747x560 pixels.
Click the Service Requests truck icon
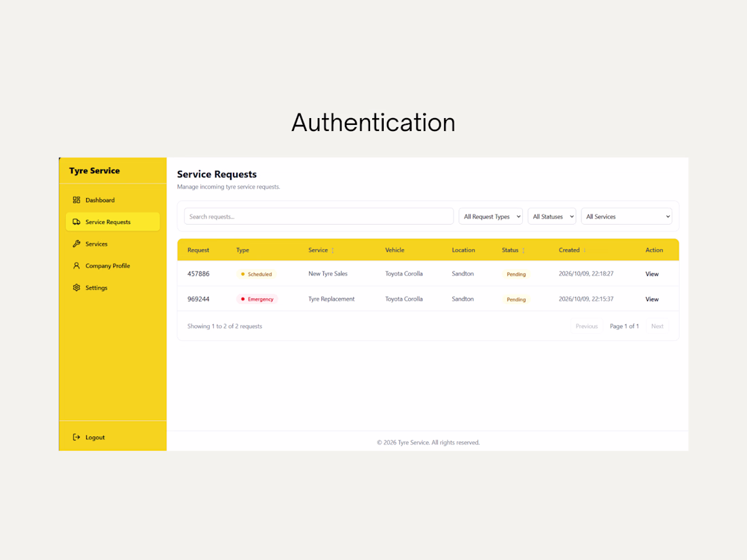click(x=76, y=222)
